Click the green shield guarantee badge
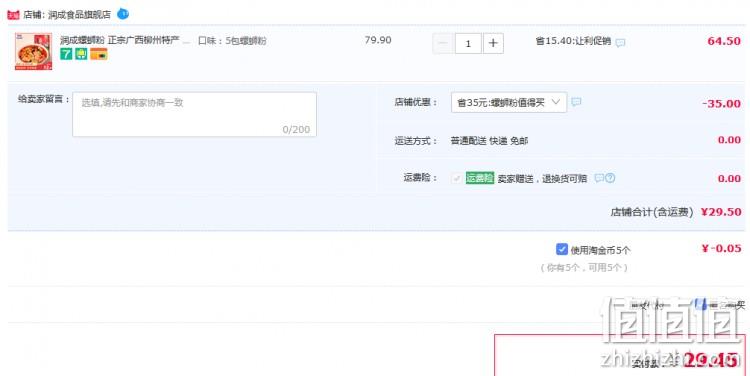This screenshot has width=750, height=376. coord(81,54)
